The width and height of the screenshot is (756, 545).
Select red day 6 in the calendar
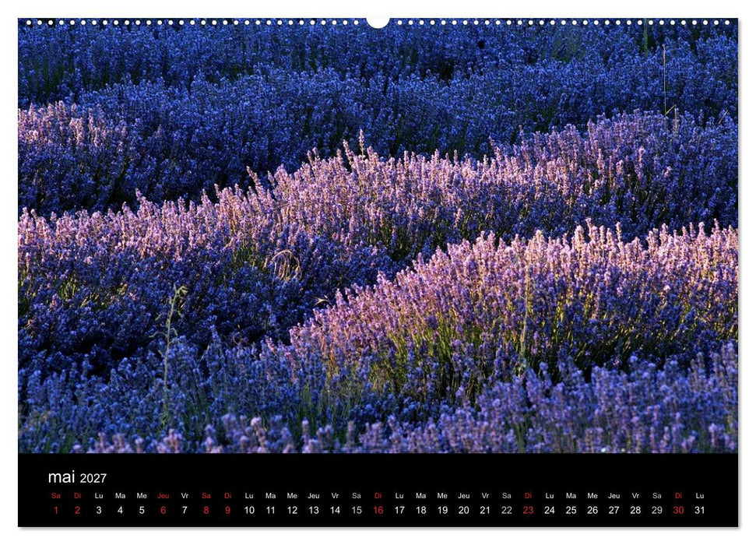point(163,510)
